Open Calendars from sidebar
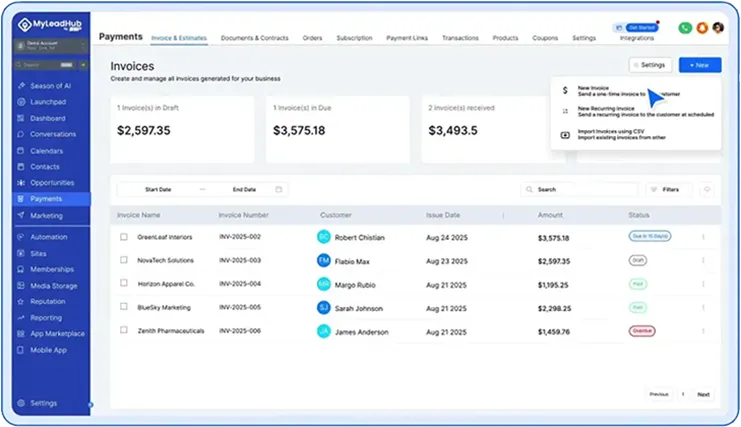741x427 pixels. coord(46,151)
